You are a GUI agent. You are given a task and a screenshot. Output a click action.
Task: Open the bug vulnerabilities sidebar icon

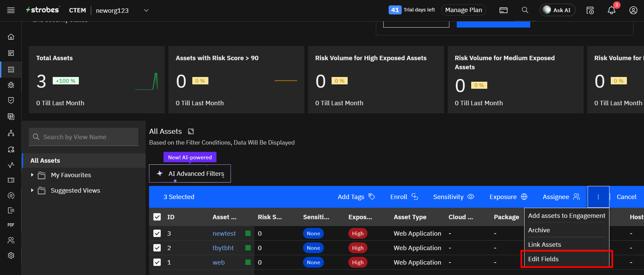pyautogui.click(x=11, y=85)
